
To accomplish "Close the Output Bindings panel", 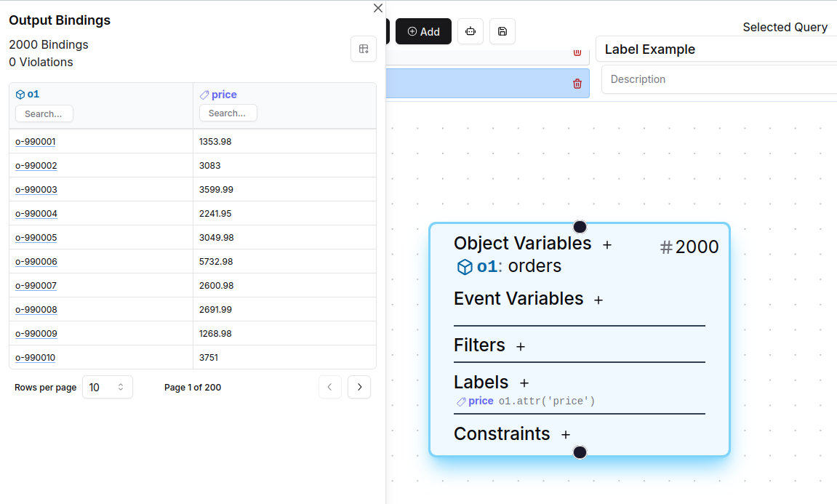I will (x=377, y=8).
